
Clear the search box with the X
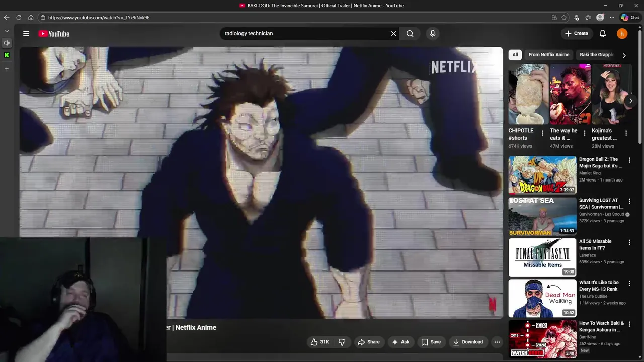(393, 34)
